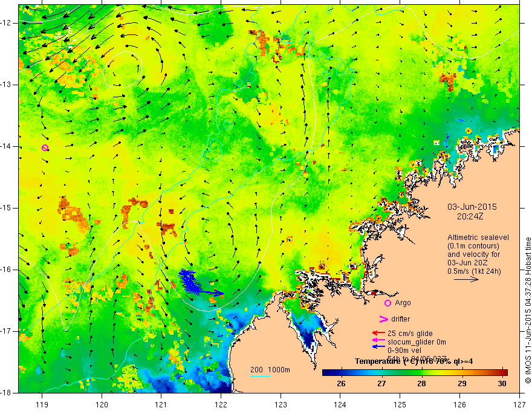Viewport: 532px width, 411px height.
Task: Click the longitude axis label 127
Action: [x=519, y=404]
